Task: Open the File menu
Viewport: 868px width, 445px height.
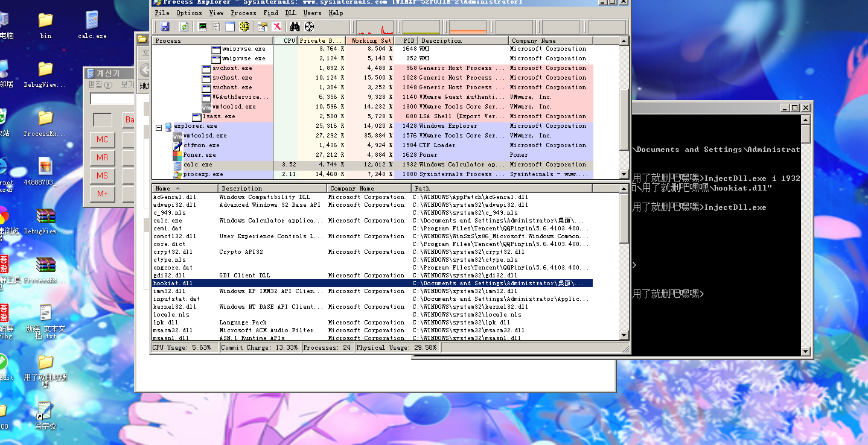Action: tap(162, 13)
